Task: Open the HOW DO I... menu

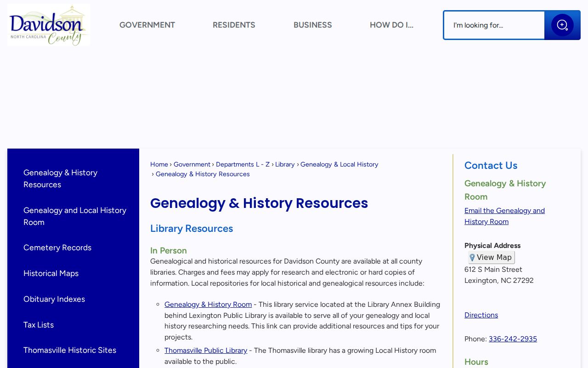Action: tap(391, 25)
